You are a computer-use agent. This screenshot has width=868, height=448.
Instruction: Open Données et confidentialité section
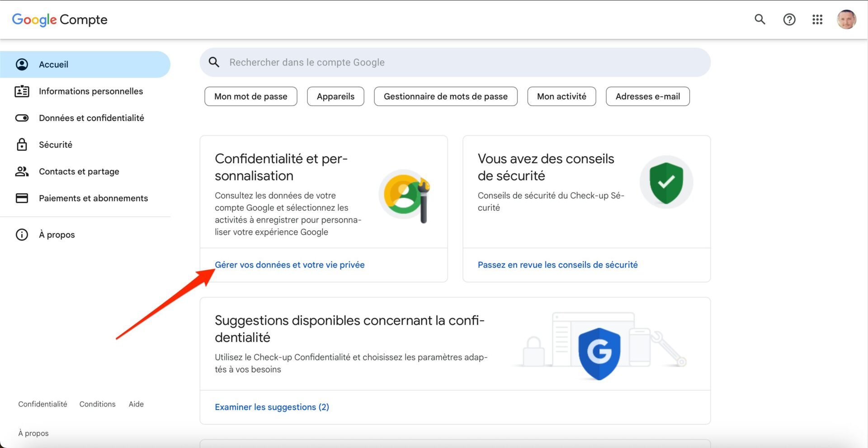coord(85,118)
